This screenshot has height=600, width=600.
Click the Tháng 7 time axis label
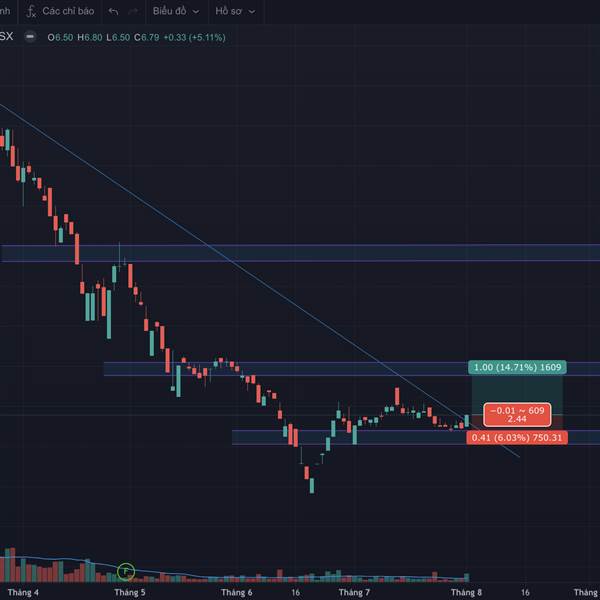coord(354,592)
